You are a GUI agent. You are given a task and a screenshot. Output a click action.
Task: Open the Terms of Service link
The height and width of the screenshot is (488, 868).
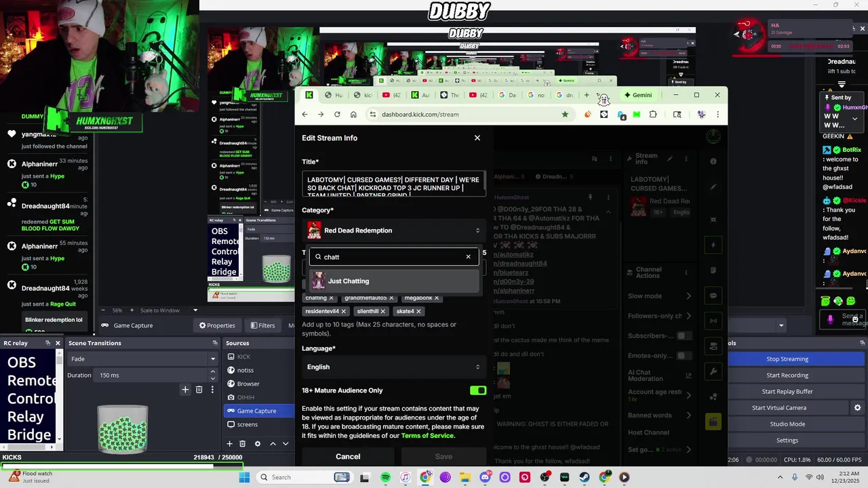point(427,436)
